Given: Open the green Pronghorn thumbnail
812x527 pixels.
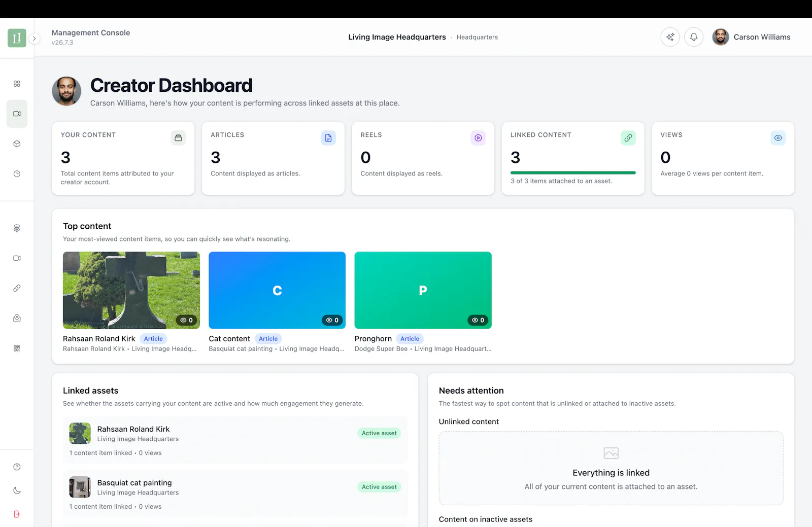Looking at the screenshot, I should click(x=423, y=290).
